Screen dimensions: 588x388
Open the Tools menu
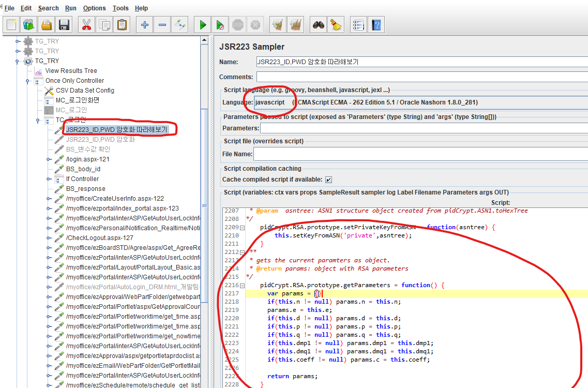120,8
